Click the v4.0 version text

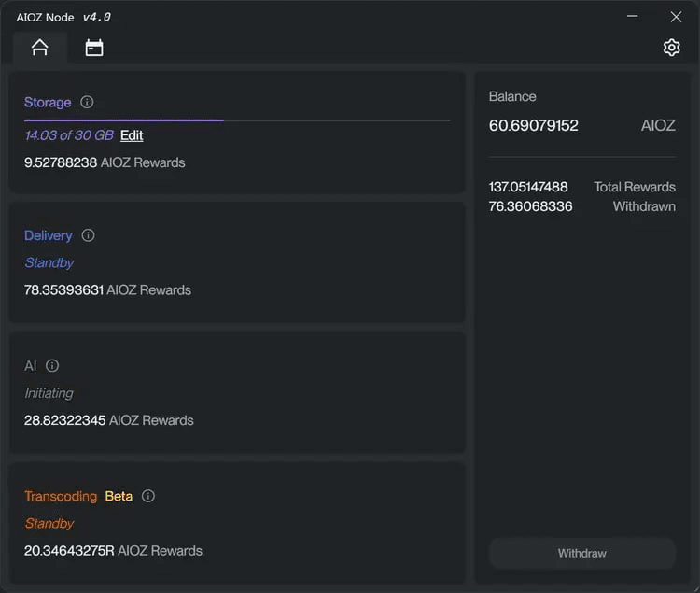(x=97, y=17)
